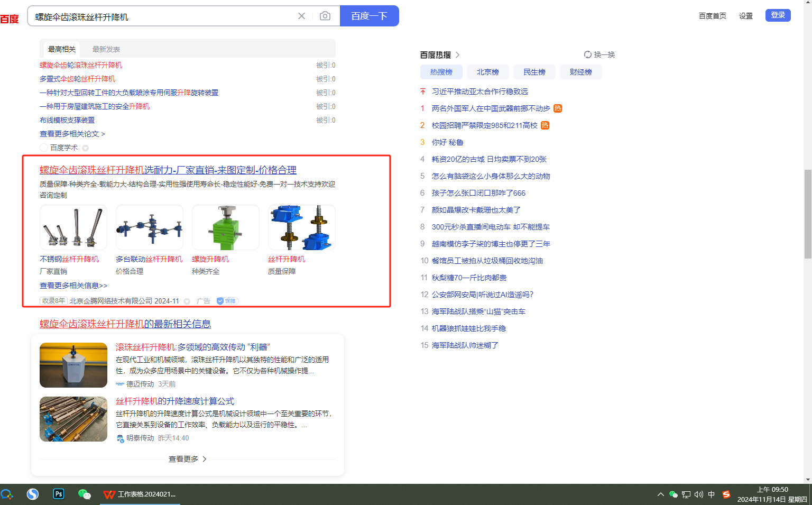Click the 热 badge next to 两名外国军人 headline
Screen dimensions: 812x505
click(x=558, y=108)
